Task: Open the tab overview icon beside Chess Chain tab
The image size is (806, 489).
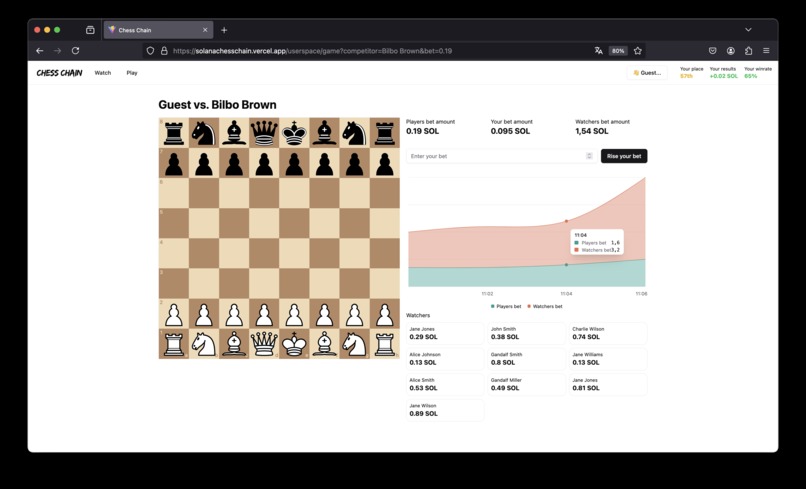Action: pos(90,30)
